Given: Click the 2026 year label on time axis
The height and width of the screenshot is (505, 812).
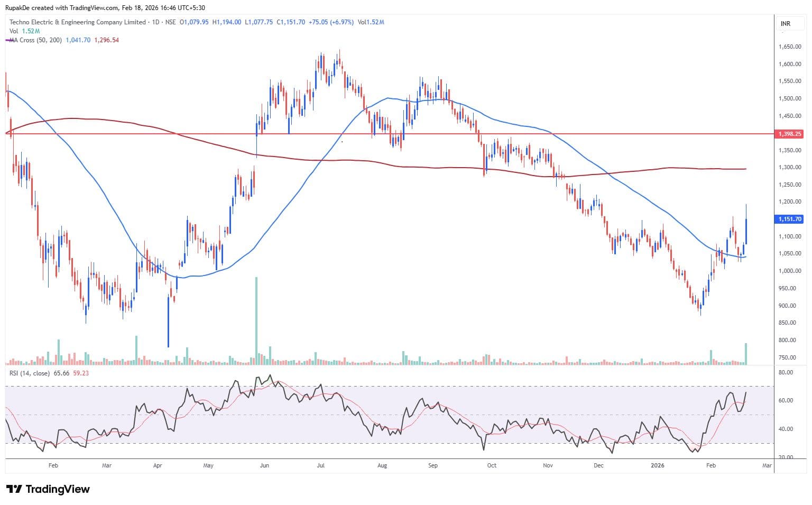Looking at the screenshot, I should pos(658,466).
